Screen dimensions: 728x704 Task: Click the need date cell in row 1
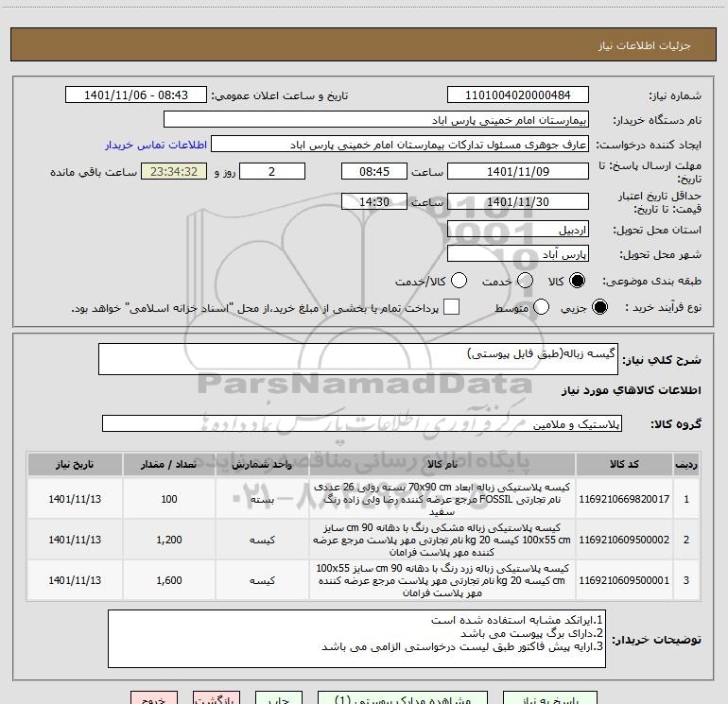coord(75,499)
